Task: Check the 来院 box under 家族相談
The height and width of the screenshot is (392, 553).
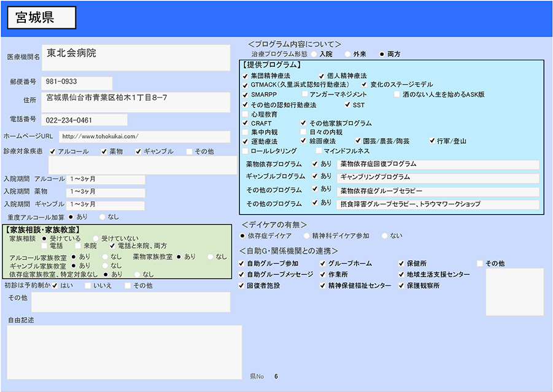Action: (x=77, y=246)
